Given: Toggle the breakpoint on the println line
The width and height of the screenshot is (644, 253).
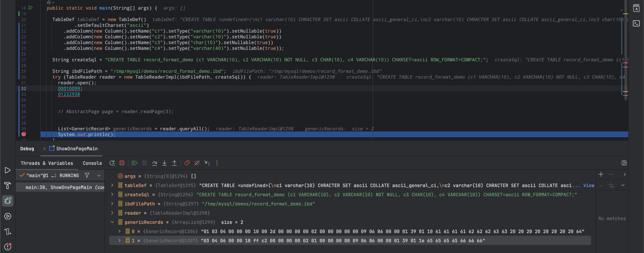Looking at the screenshot, I should [24, 134].
